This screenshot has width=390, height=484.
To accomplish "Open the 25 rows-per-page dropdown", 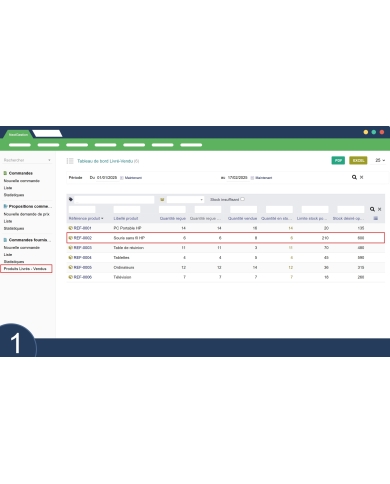I will [380, 160].
